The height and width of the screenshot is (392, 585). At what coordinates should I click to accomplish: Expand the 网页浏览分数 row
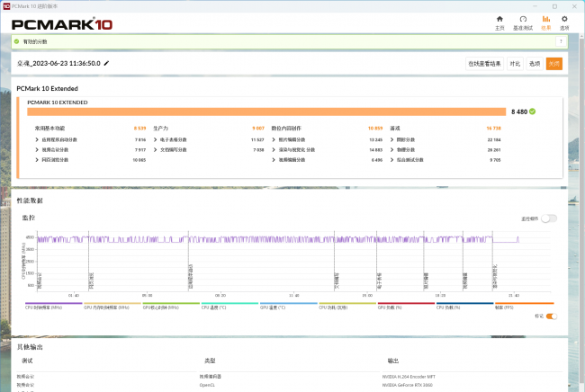pos(37,160)
